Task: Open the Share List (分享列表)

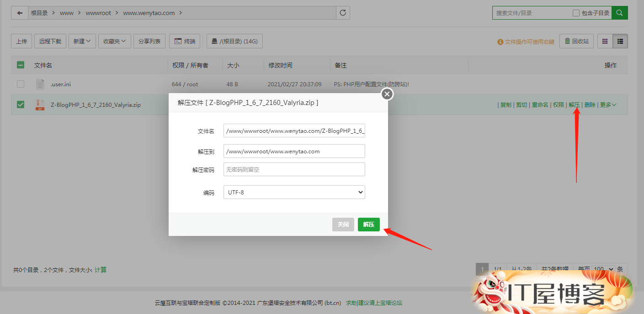Action: pos(149,41)
